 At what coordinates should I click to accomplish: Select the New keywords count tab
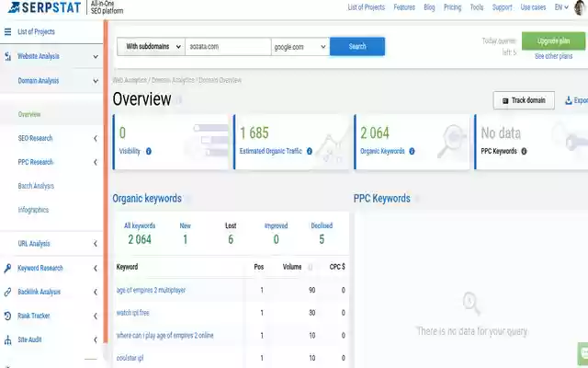pyautogui.click(x=186, y=234)
